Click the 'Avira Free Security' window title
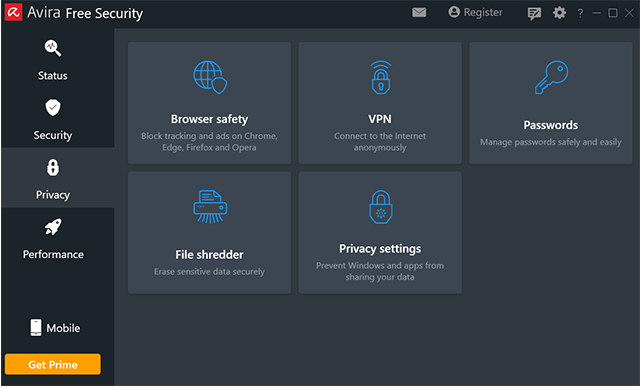 pos(85,13)
